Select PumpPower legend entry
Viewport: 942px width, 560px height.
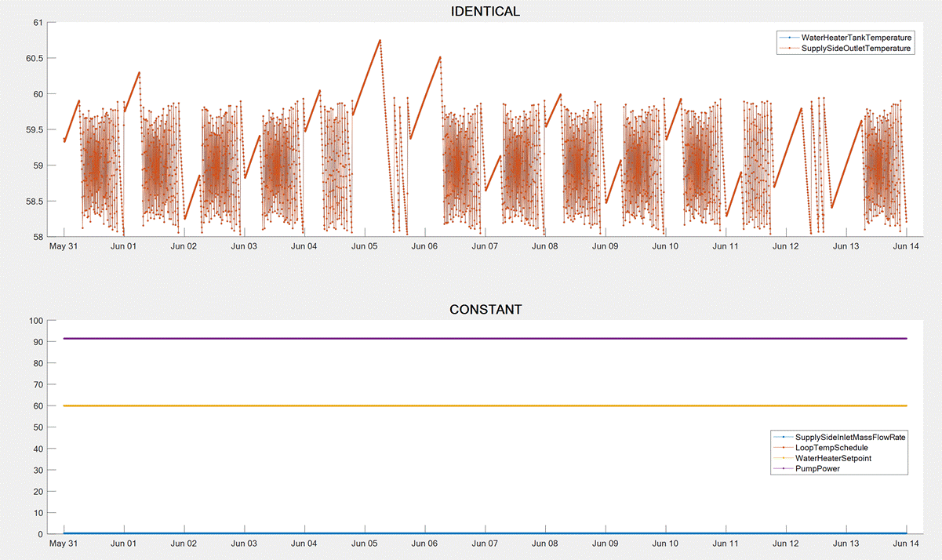[x=806, y=469]
